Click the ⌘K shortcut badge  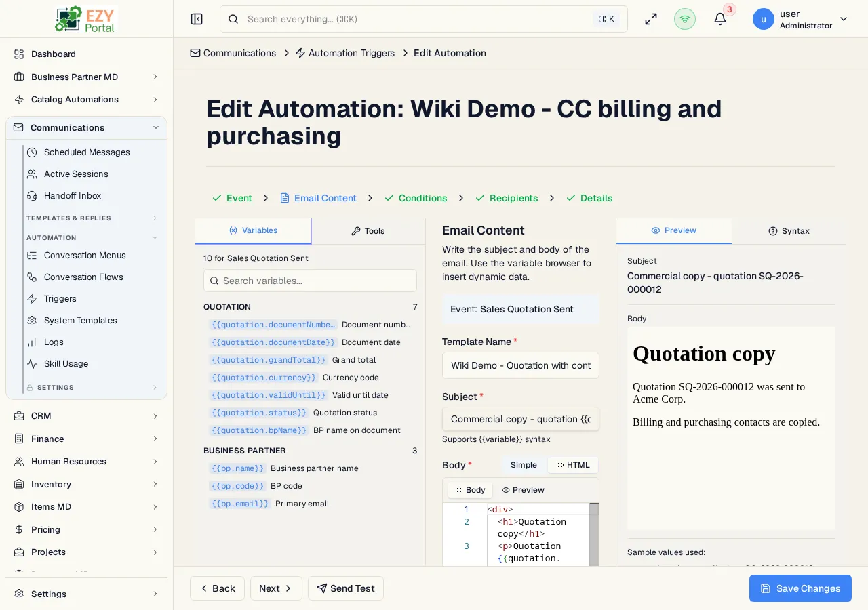606,19
